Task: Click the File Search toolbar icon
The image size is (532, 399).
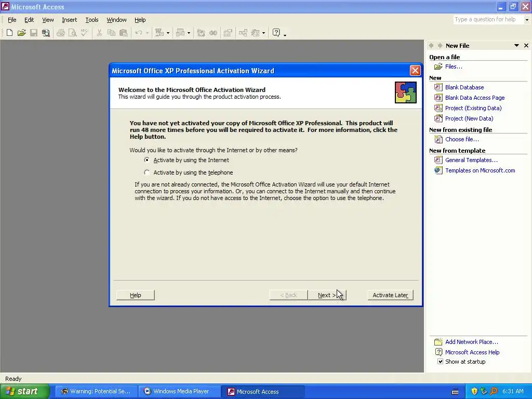Action: pos(46,33)
